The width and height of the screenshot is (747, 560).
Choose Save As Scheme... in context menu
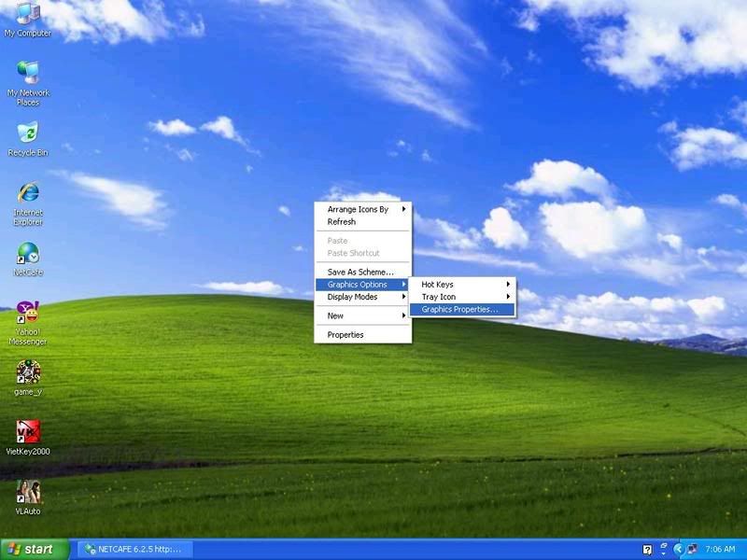pos(363,272)
